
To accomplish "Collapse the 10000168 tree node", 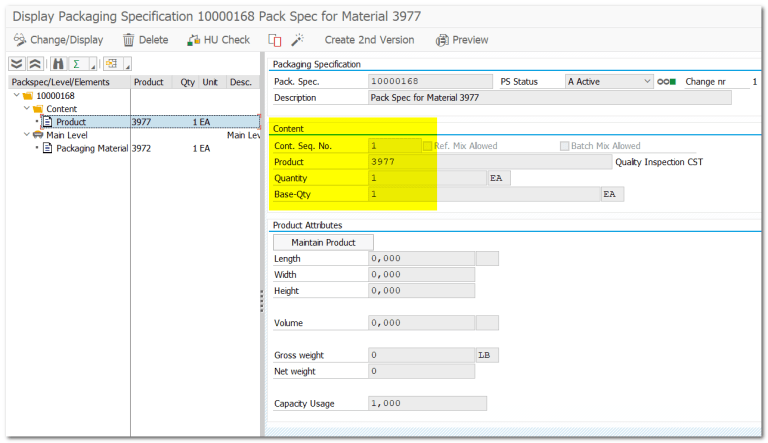I will [x=17, y=96].
